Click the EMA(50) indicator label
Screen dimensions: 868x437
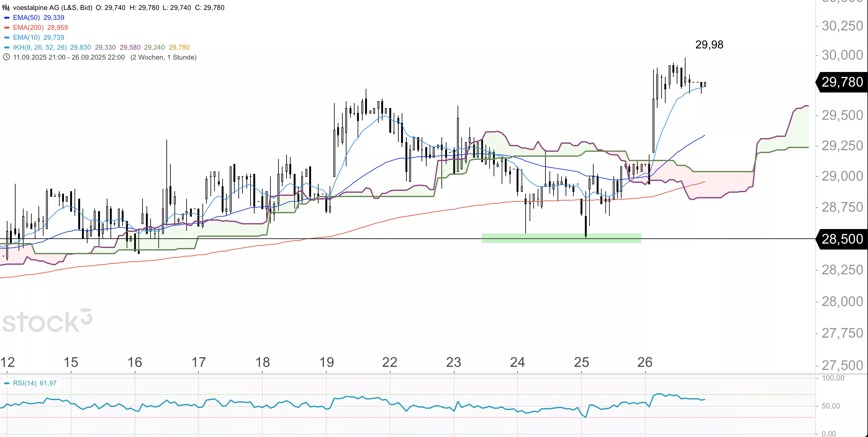[x=26, y=17]
